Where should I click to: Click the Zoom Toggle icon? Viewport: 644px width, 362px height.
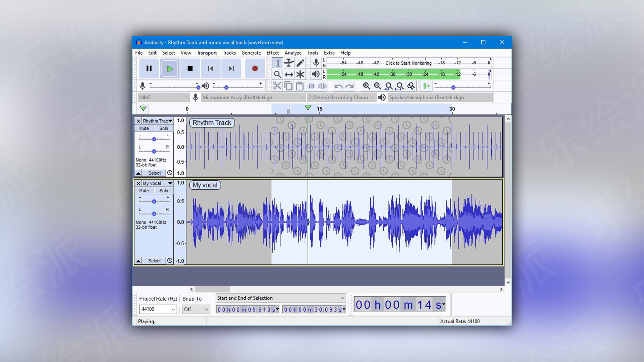point(411,86)
